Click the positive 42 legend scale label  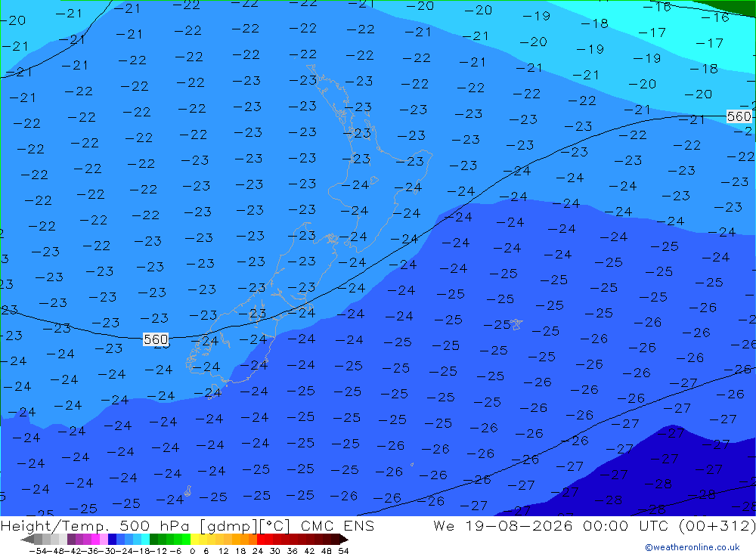tap(309, 551)
